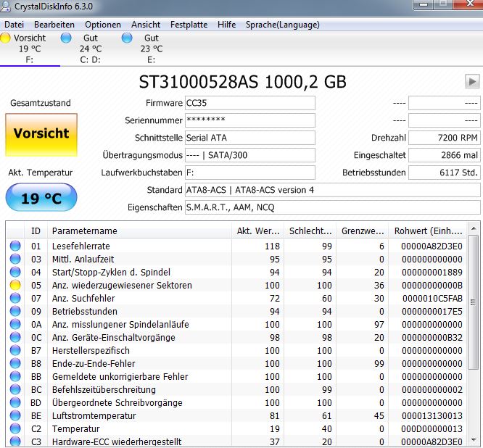Click the Schlecht... column header
The width and height of the screenshot is (483, 448).
pos(310,231)
